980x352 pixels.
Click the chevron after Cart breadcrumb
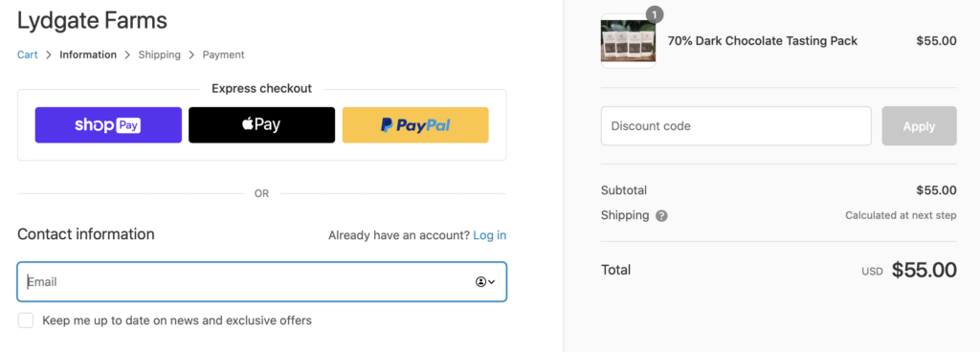pos(49,55)
